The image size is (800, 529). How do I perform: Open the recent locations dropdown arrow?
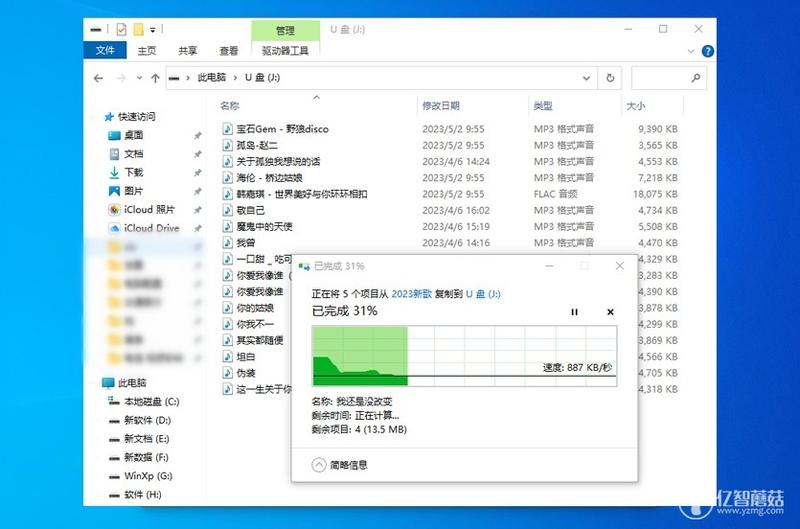pyautogui.click(x=139, y=78)
